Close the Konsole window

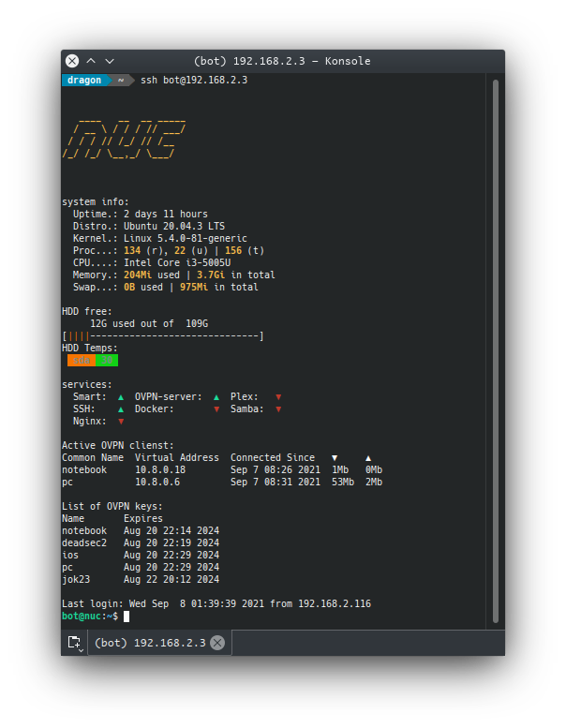click(72, 61)
